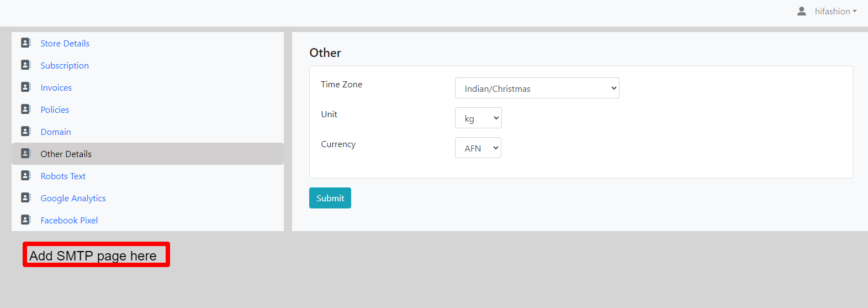Screen dimensions: 868x308
Task: Click the icon beside Invoices
Action: coord(26,87)
